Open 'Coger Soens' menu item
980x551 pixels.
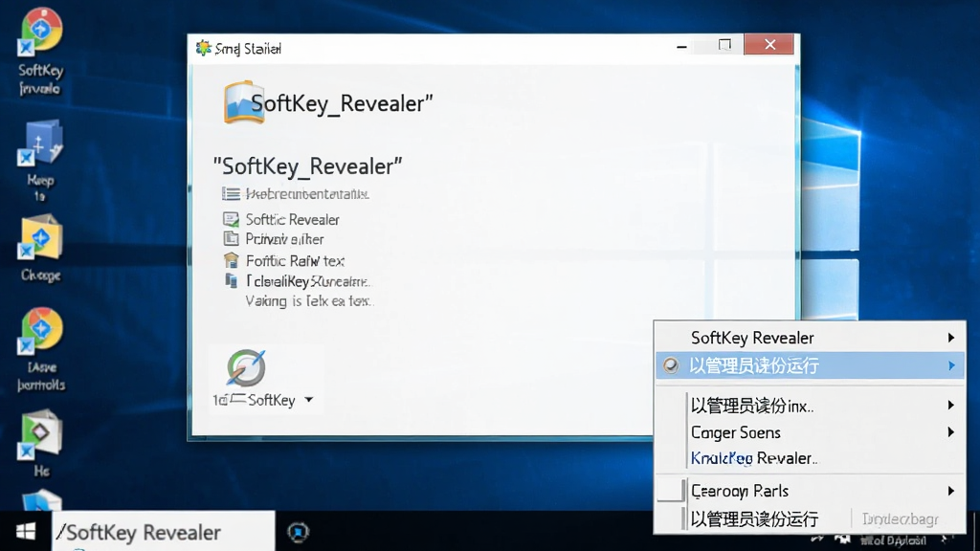click(x=810, y=432)
